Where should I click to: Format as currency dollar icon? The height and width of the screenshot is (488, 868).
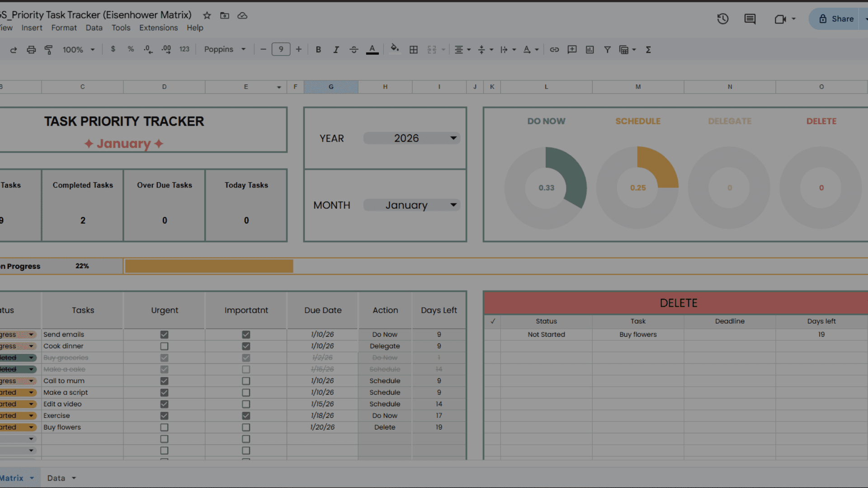113,49
